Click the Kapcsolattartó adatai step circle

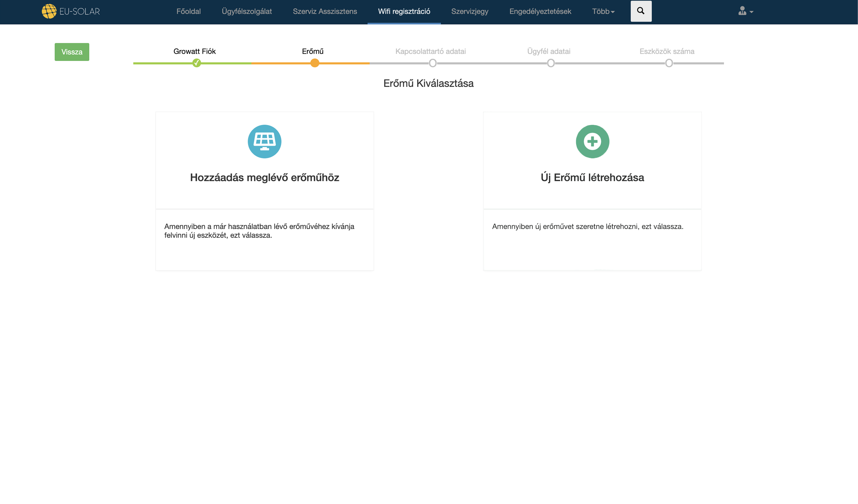pyautogui.click(x=432, y=63)
